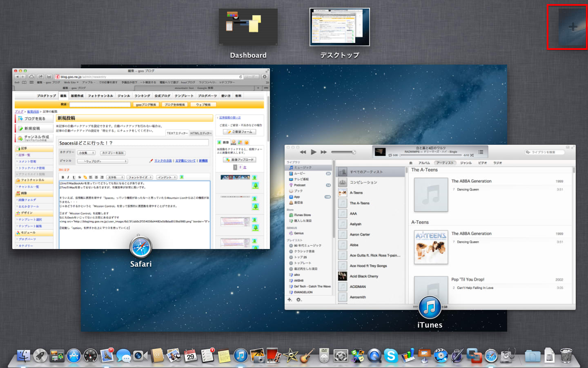
Task: Click the iTunes Up Next list icon
Action: click(x=481, y=152)
